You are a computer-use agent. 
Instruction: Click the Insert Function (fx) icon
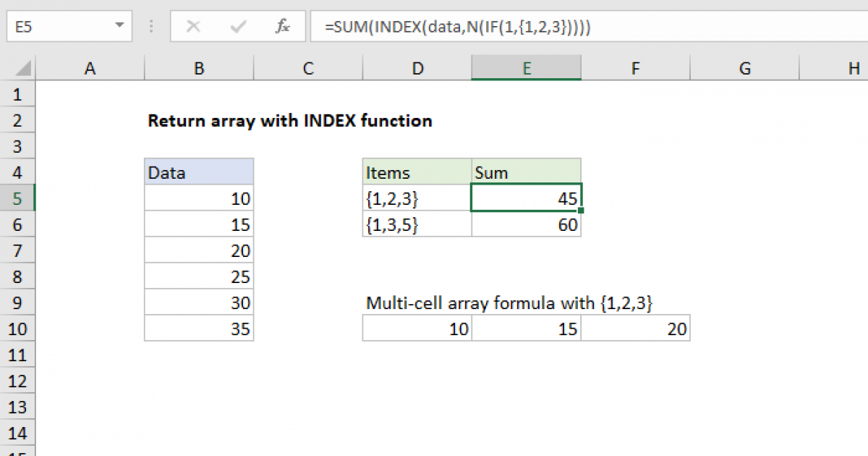pos(283,26)
